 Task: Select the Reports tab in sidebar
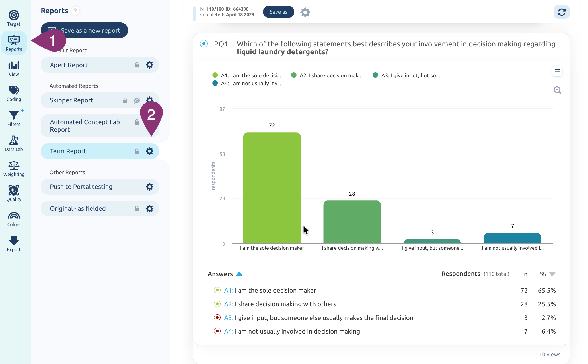point(14,43)
